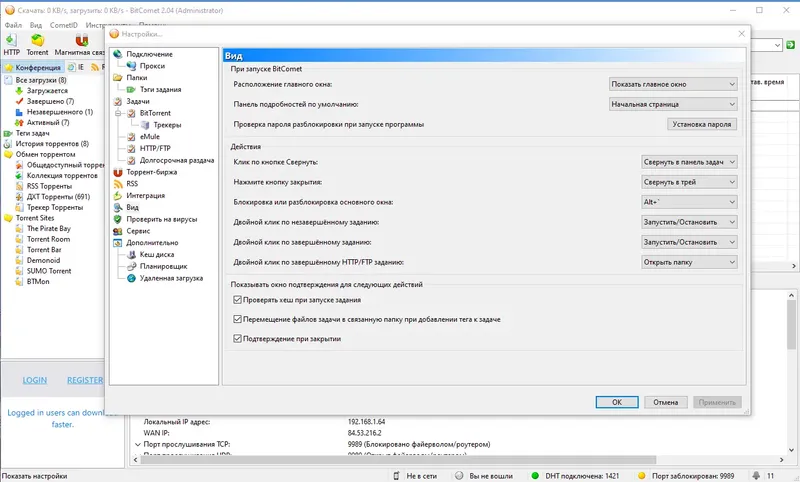Toggle Проверять хеш при запуске задания checkbox

click(x=237, y=300)
